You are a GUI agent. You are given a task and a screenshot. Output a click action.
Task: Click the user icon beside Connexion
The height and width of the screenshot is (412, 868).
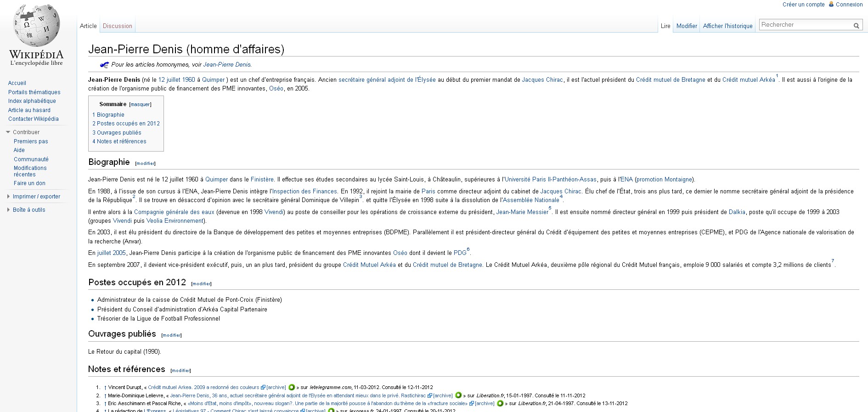[831, 4]
